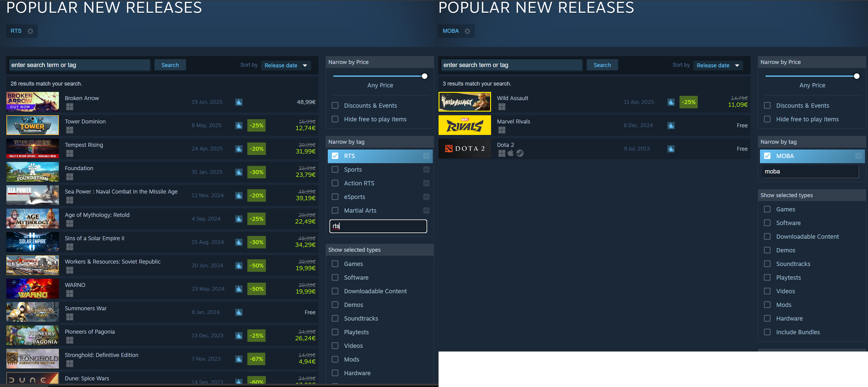Viewport: 868px width, 387px height.
Task: Click the review icon for Sea Power
Action: click(239, 195)
